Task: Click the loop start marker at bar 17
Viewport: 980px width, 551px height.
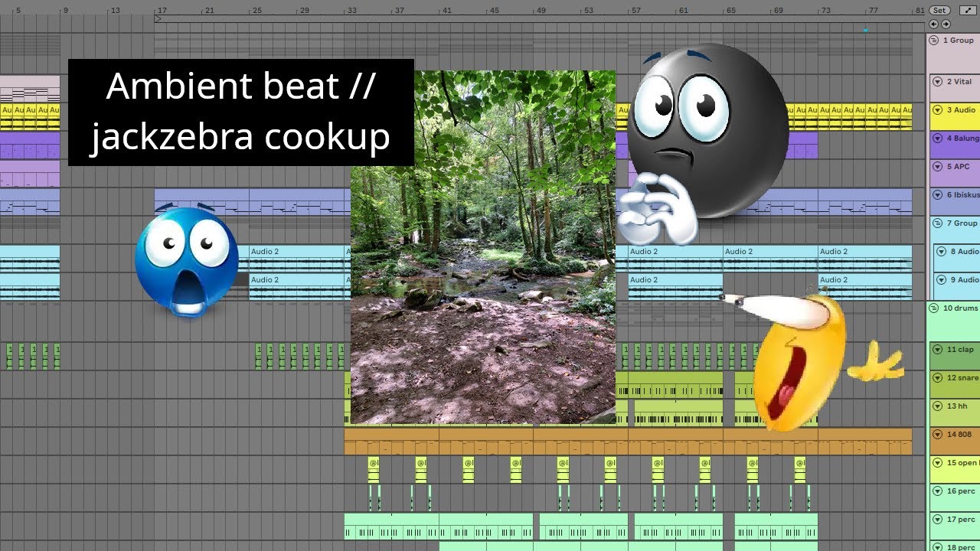Action: coord(158,18)
